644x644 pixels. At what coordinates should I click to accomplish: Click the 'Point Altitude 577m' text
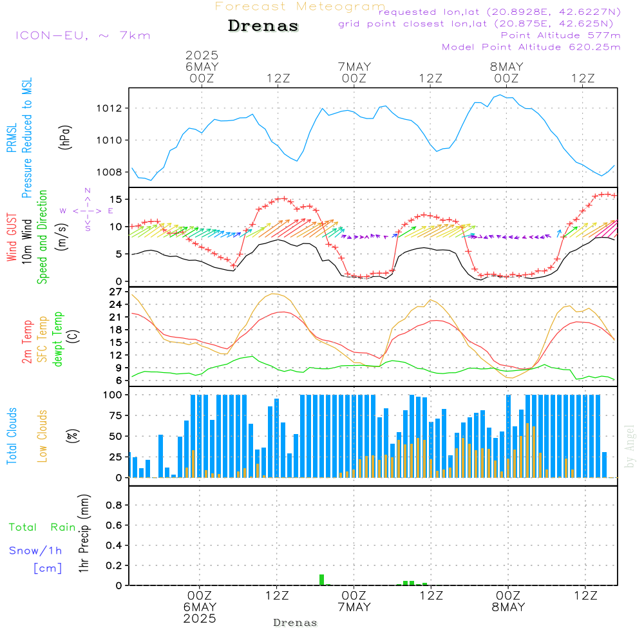pos(561,35)
